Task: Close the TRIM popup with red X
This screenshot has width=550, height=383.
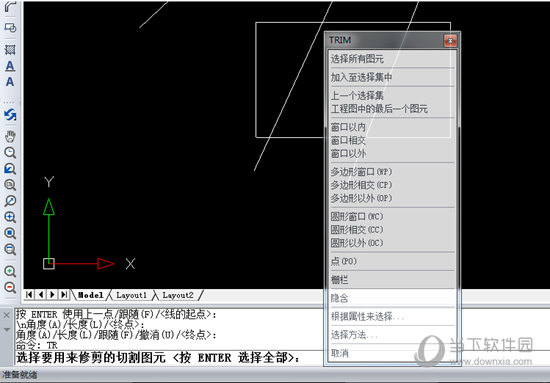Action: tap(450, 40)
